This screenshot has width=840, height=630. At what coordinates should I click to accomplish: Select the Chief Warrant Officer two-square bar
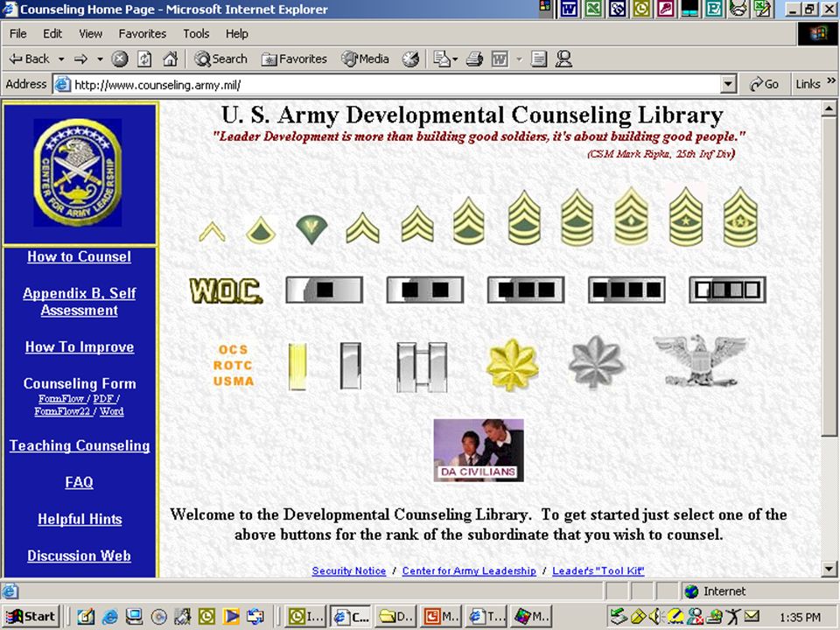tap(425, 290)
